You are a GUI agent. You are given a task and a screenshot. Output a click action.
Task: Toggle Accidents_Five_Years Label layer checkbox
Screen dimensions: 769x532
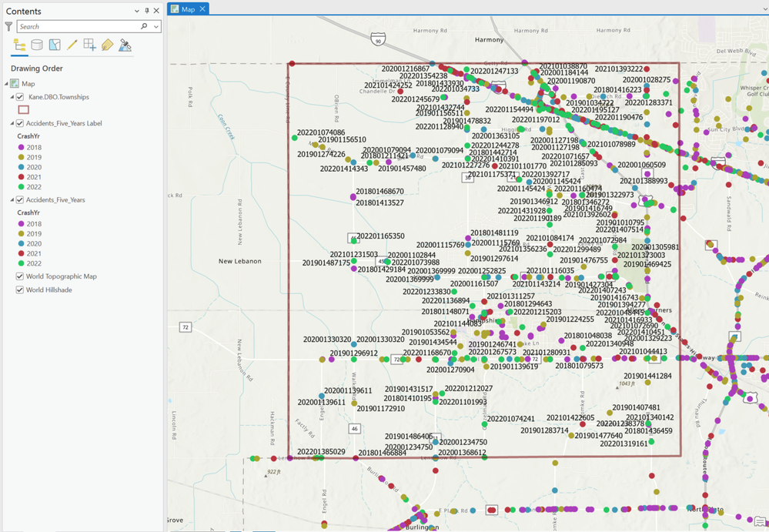click(20, 123)
